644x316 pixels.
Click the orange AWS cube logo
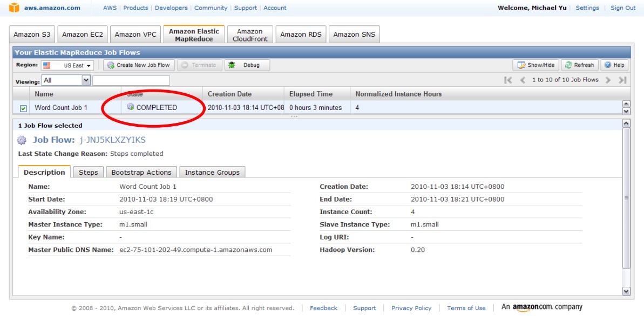tap(15, 8)
